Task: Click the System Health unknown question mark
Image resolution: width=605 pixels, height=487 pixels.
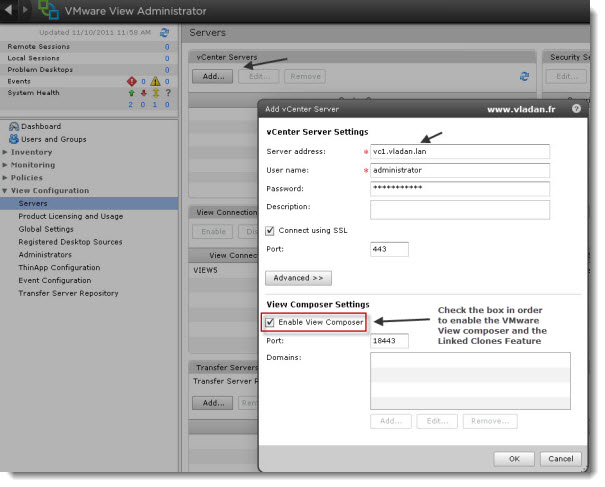Action: pos(168,93)
